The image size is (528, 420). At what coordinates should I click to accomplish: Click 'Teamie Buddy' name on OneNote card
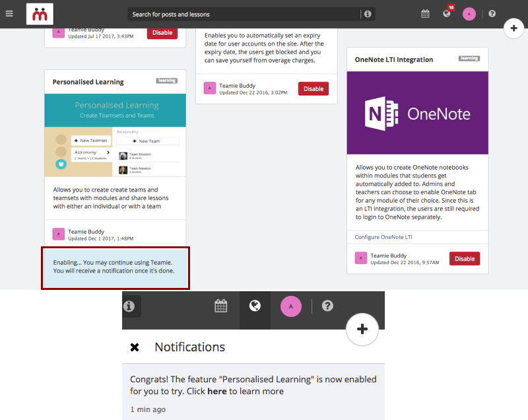tap(389, 256)
